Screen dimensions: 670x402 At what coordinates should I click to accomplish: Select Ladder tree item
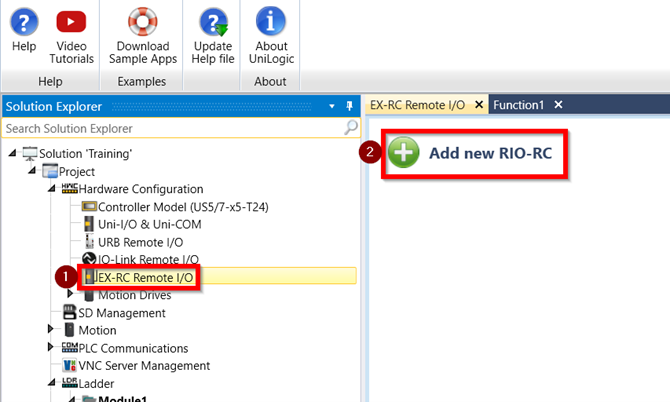(x=96, y=384)
